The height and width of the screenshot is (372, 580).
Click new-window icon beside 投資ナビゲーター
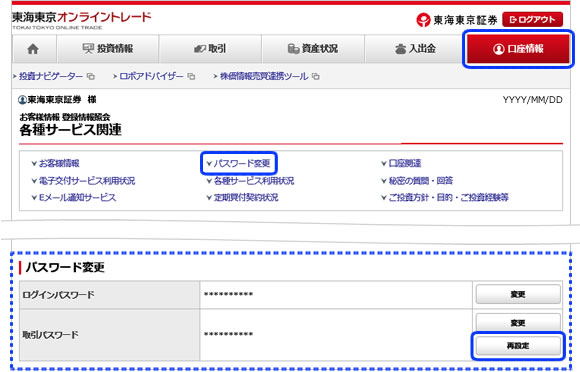[x=91, y=77]
